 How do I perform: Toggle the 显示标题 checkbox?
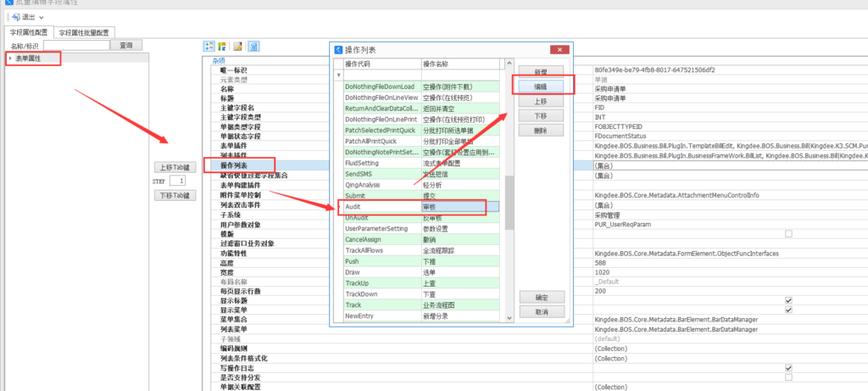(x=788, y=300)
